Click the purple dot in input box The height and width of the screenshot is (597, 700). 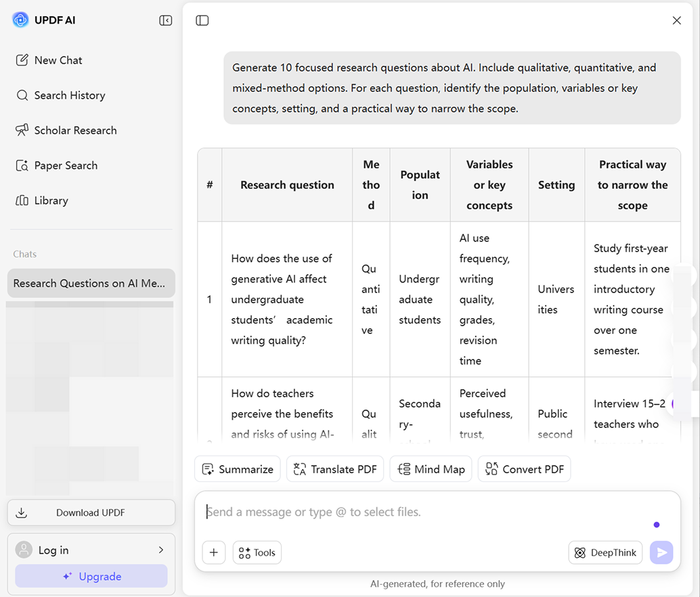pyautogui.click(x=656, y=525)
